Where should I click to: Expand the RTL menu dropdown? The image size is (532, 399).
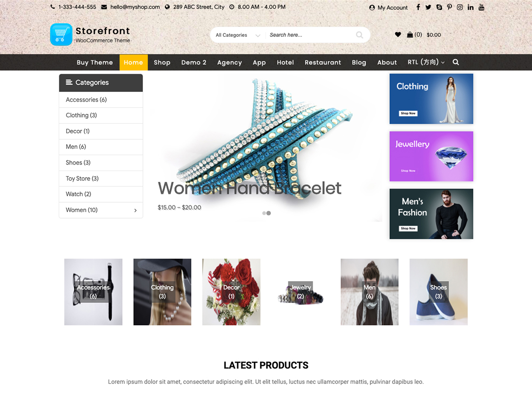tap(426, 62)
